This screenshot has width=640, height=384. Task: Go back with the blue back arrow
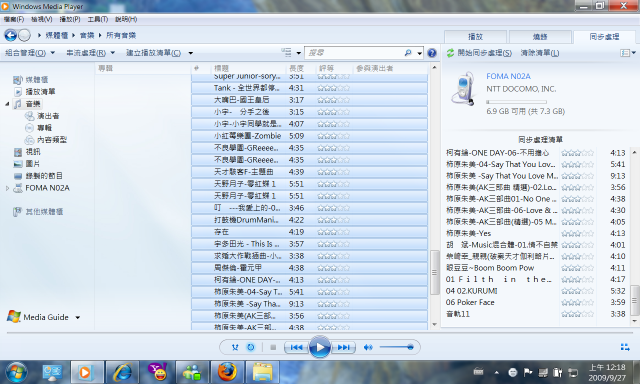coord(11,36)
